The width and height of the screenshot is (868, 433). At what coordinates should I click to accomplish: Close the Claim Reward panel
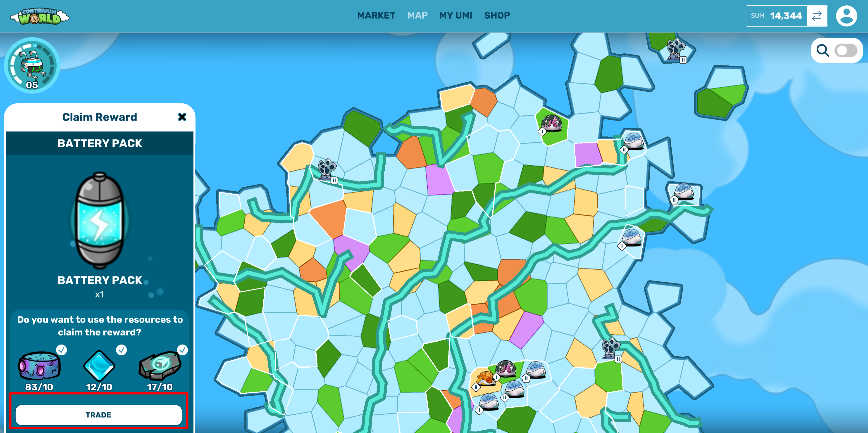182,117
